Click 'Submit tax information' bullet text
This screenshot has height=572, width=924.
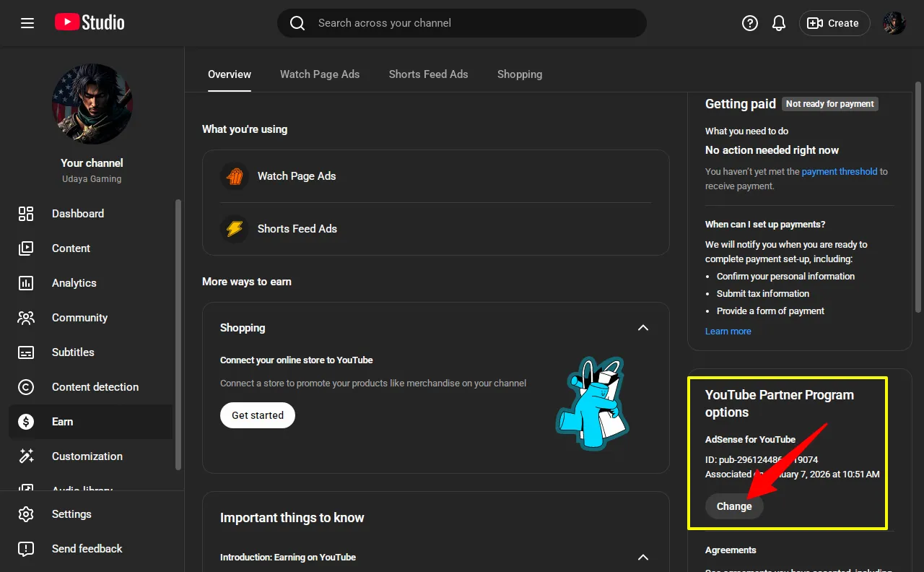click(x=763, y=294)
